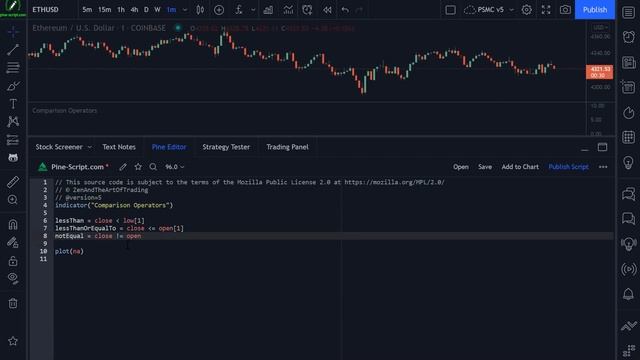
Task: Switch chart to 4h timeframe
Action: pos(134,9)
